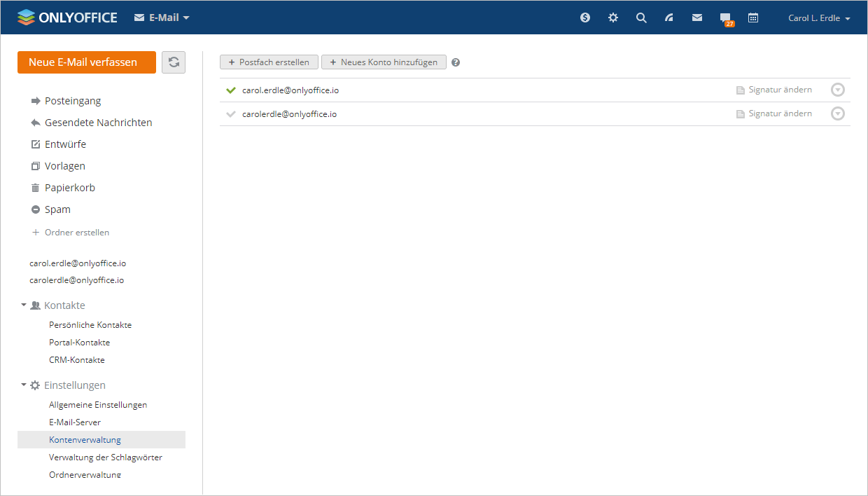Click the mail envelope icon in header
The image size is (868, 496).
[x=697, y=18]
